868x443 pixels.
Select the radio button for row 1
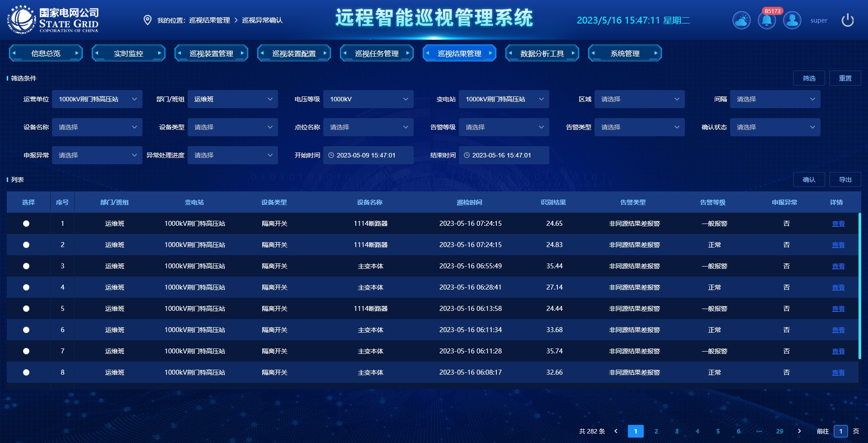point(26,224)
